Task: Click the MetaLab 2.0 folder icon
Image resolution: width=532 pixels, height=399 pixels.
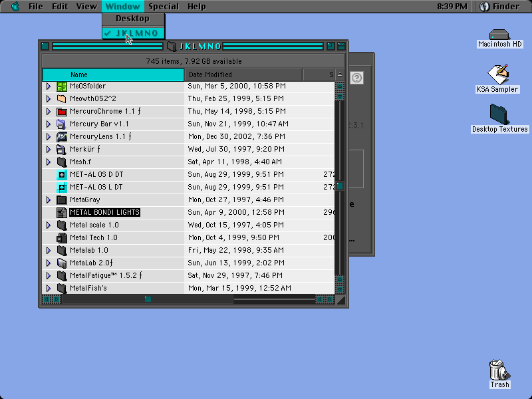Action: click(x=61, y=263)
